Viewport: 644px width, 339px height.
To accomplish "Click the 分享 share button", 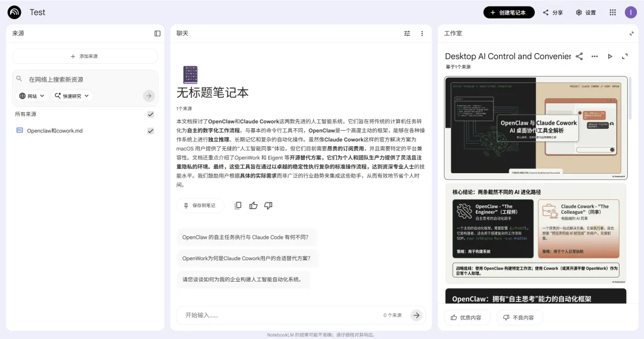I will point(553,13).
